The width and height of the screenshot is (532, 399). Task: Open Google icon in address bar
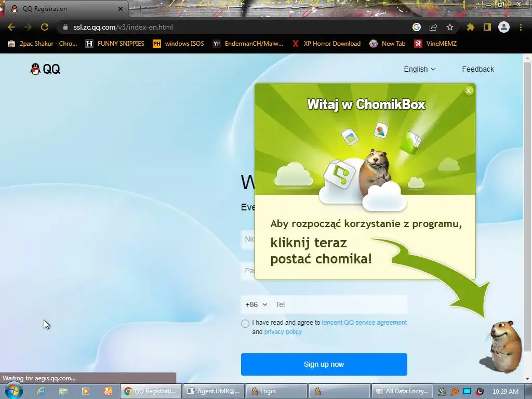417,27
